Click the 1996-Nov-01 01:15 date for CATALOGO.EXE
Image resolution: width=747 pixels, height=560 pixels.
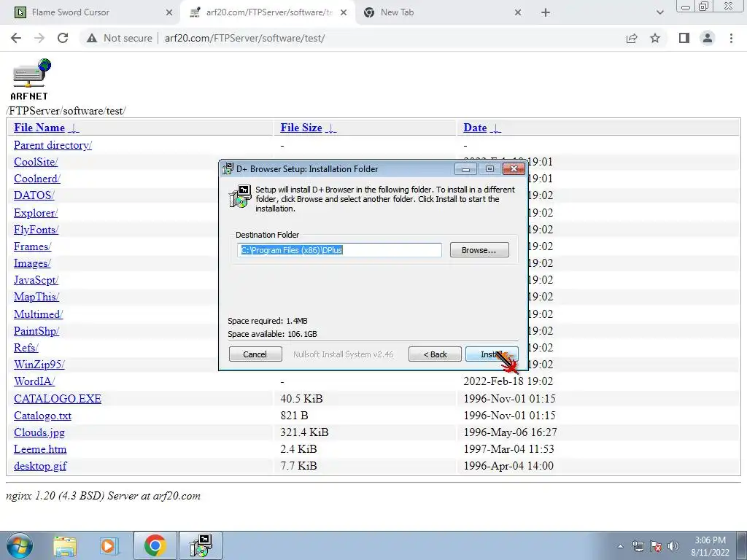pyautogui.click(x=510, y=399)
